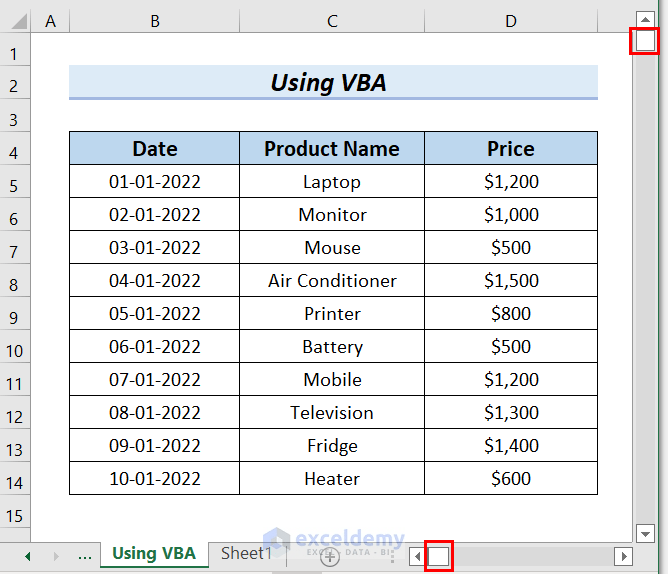This screenshot has width=668, height=574.
Task: Select the Mouse cell
Action: click(x=332, y=248)
